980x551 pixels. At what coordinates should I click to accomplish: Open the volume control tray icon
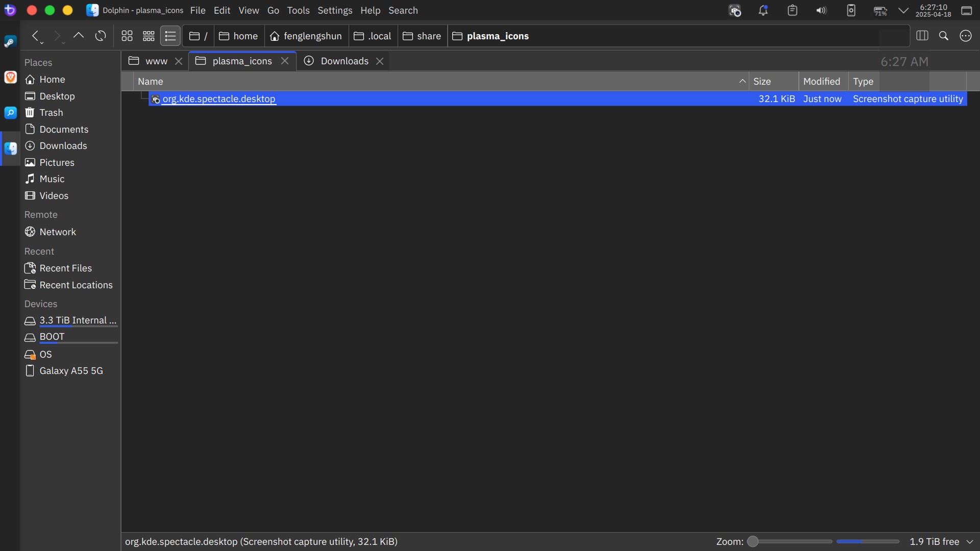[x=821, y=11]
